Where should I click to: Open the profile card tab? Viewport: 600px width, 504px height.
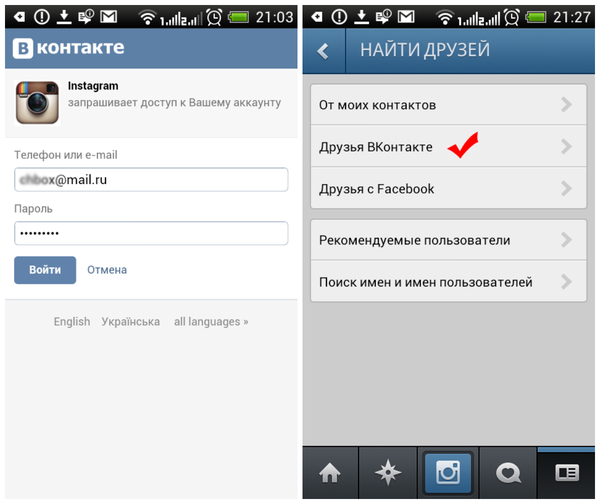point(566,473)
